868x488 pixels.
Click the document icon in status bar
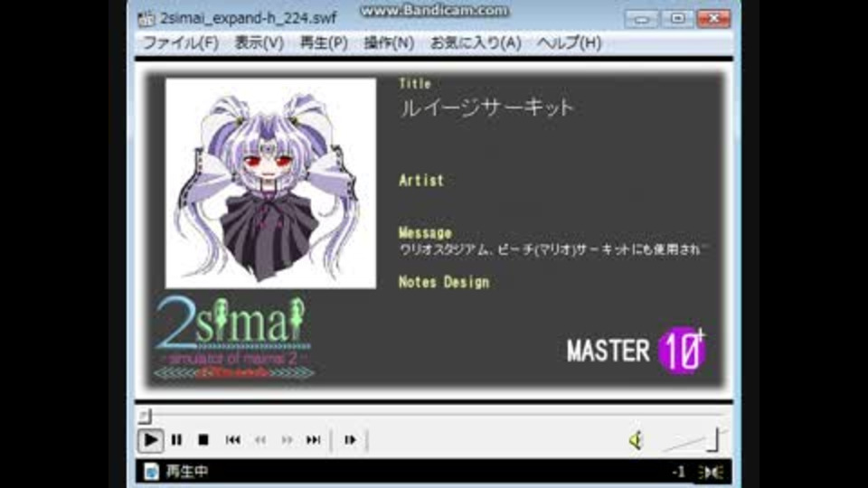(151, 472)
